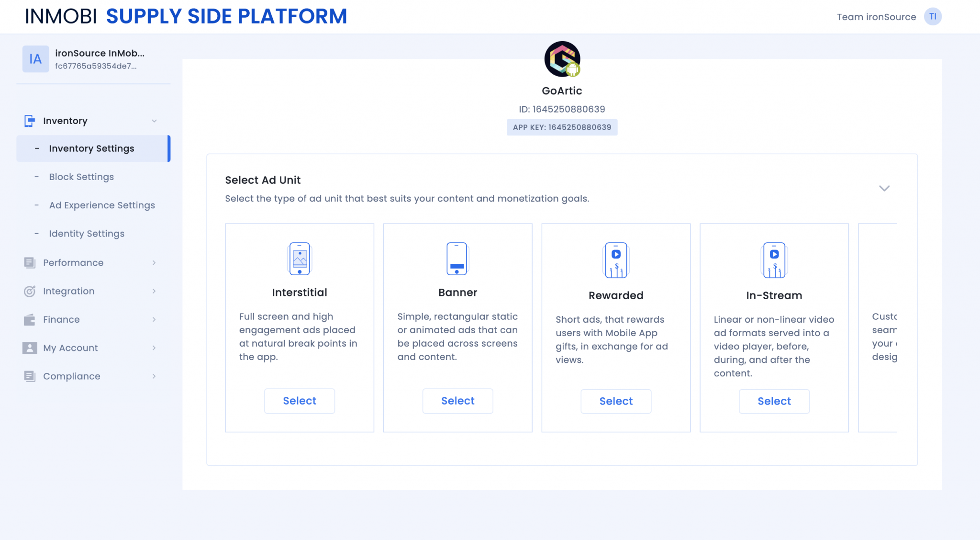
Task: Select the Interstitial ad unit
Action: [x=300, y=401]
